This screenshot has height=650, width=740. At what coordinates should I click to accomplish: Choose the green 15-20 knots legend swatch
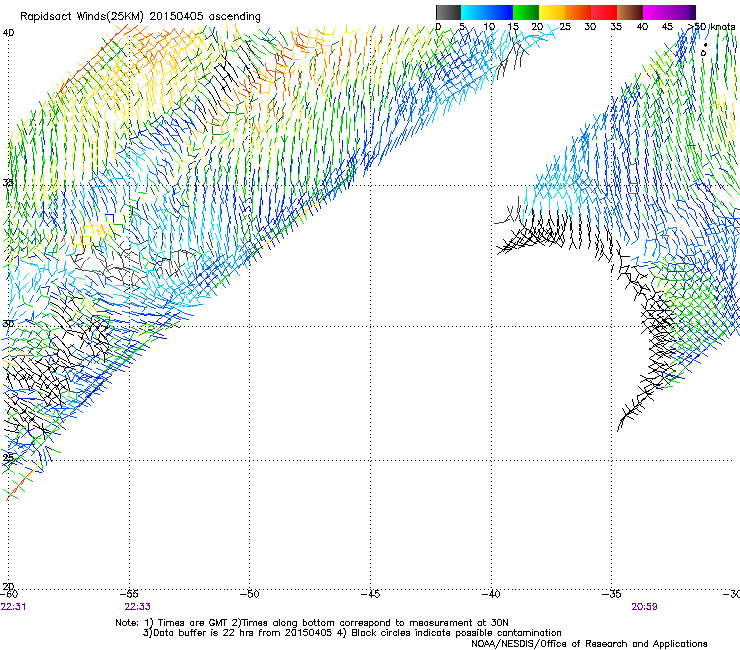(x=526, y=12)
